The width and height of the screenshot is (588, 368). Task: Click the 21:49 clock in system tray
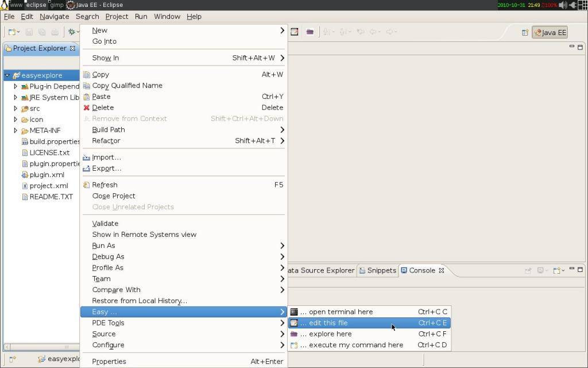533,5
